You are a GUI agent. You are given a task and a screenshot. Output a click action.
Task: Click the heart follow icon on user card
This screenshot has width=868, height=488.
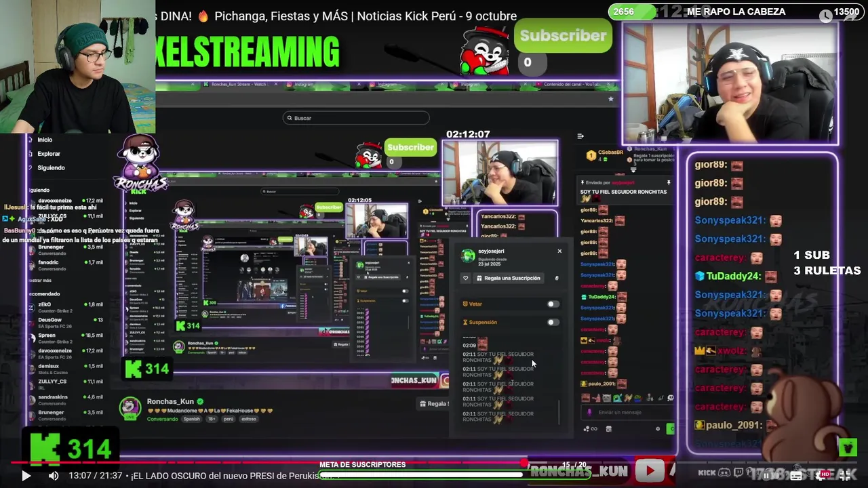click(x=466, y=278)
